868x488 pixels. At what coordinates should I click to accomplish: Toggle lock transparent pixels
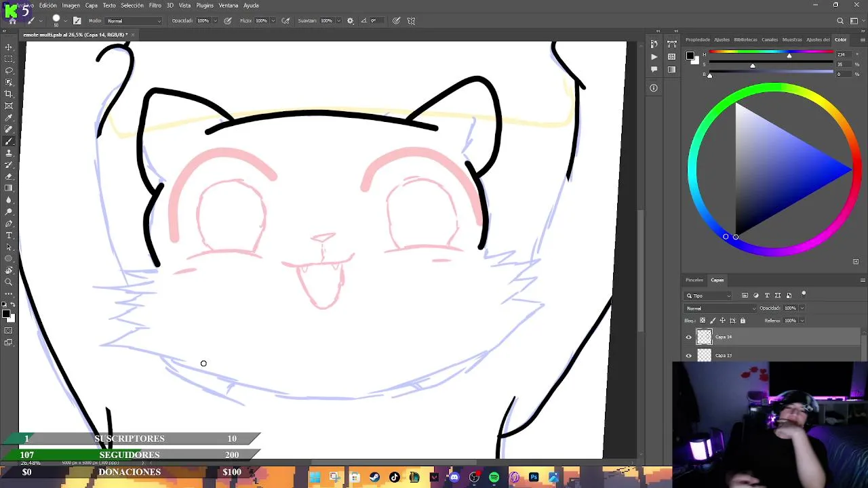tap(703, 320)
